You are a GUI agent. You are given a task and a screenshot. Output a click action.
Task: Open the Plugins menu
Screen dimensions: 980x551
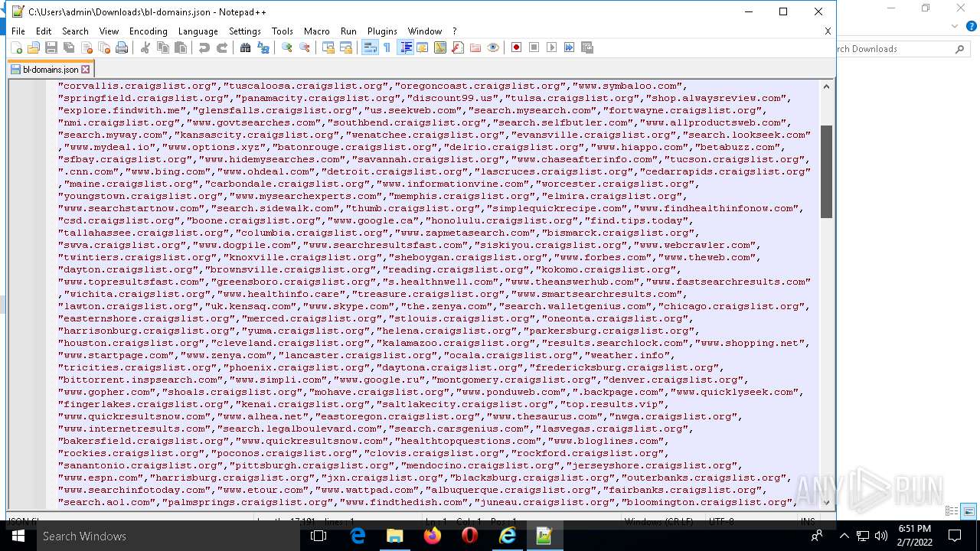pyautogui.click(x=382, y=31)
